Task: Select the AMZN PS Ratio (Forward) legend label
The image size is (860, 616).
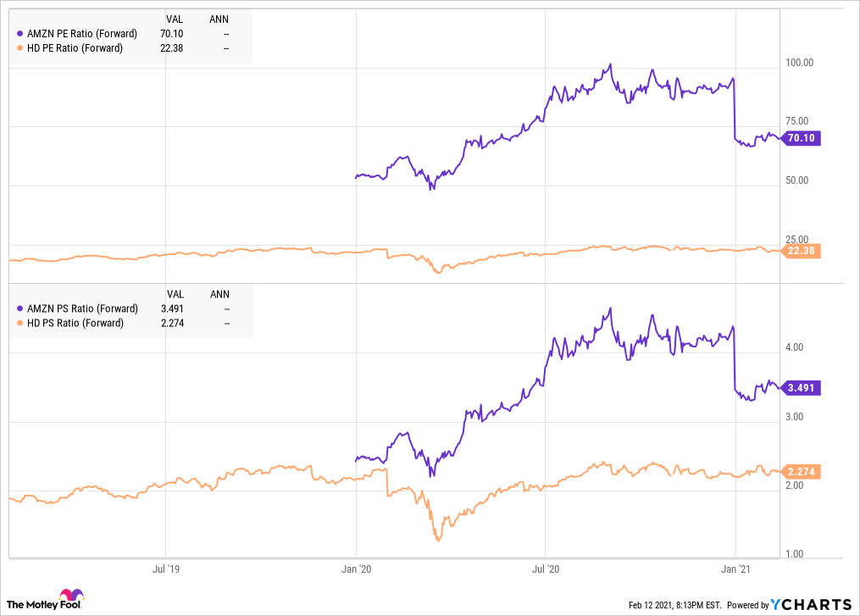Action: click(82, 308)
